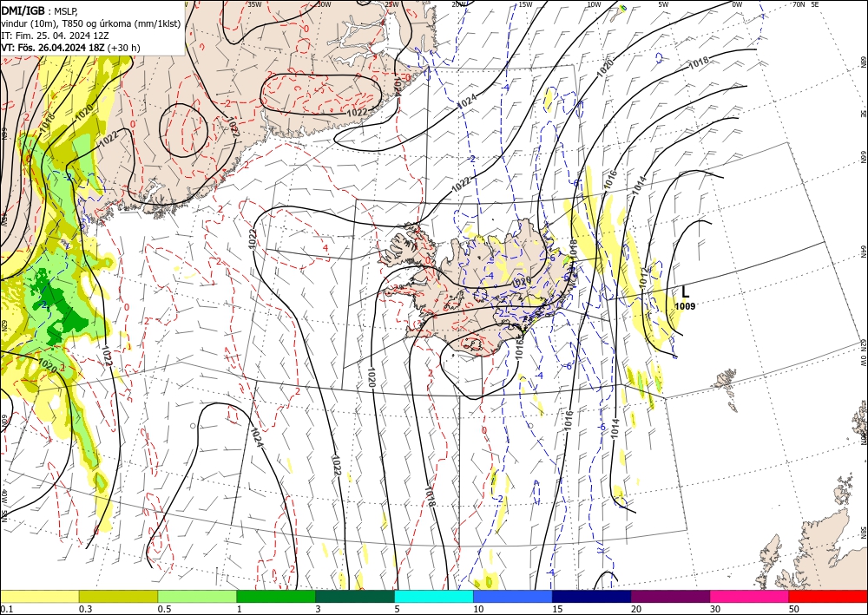Click legend value '30'
868x615 pixels.
715,609
